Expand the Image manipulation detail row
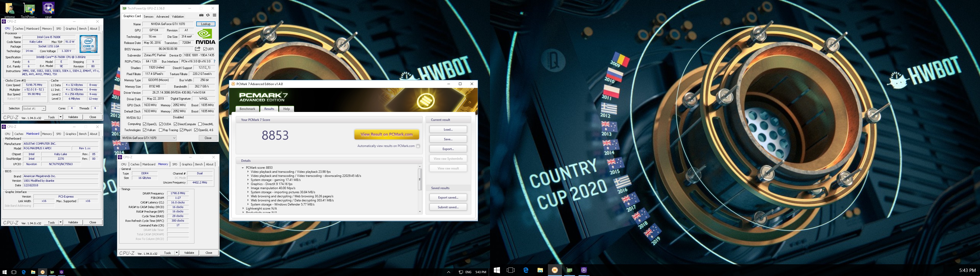The width and height of the screenshot is (980, 276). coord(248,188)
